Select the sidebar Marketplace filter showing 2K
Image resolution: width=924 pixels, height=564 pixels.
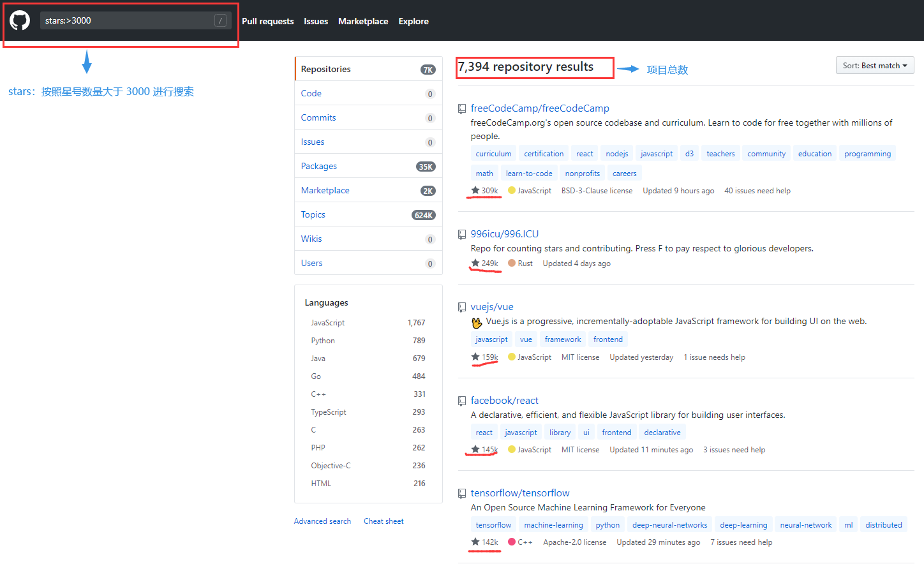(369, 190)
